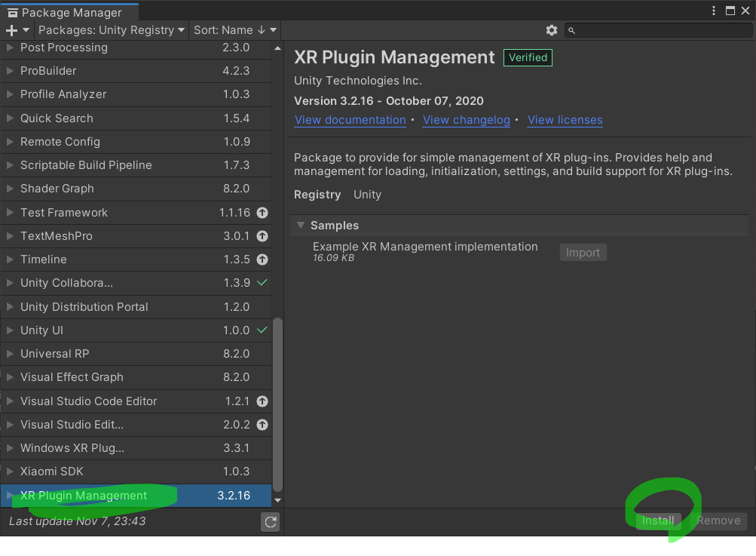The height and width of the screenshot is (556, 756).
Task: Open the Packages: Unity Registry dropdown
Action: 112,30
